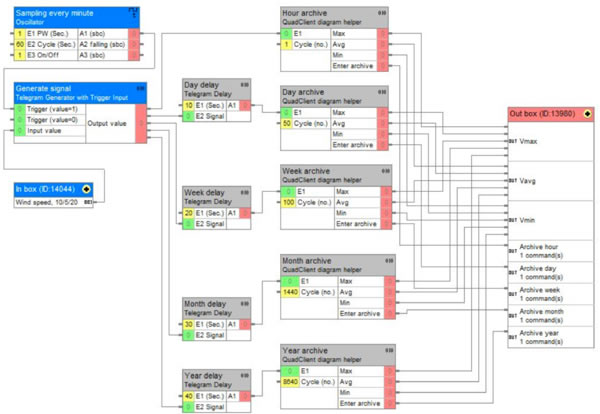600x414 pixels.
Task: Select the E2 Cycle (Sec.) value 60
Action: point(20,44)
